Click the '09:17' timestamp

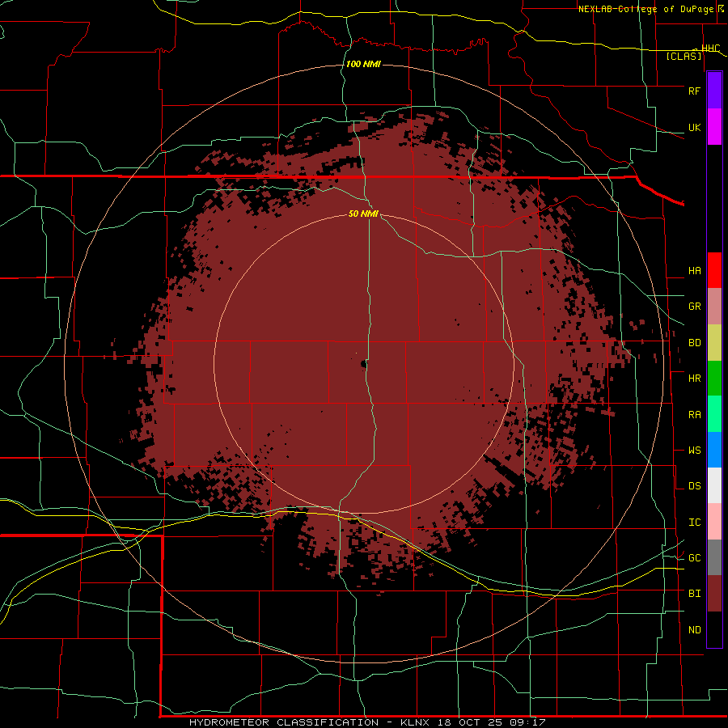[527, 722]
